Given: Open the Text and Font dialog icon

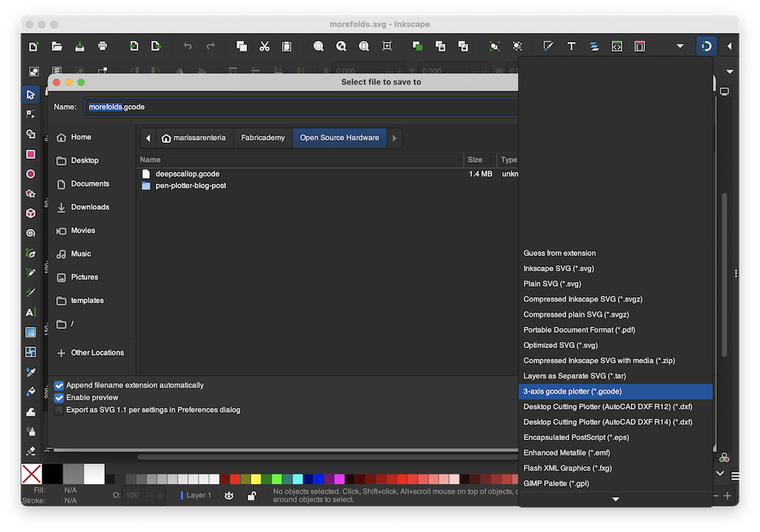Looking at the screenshot, I should click(571, 46).
